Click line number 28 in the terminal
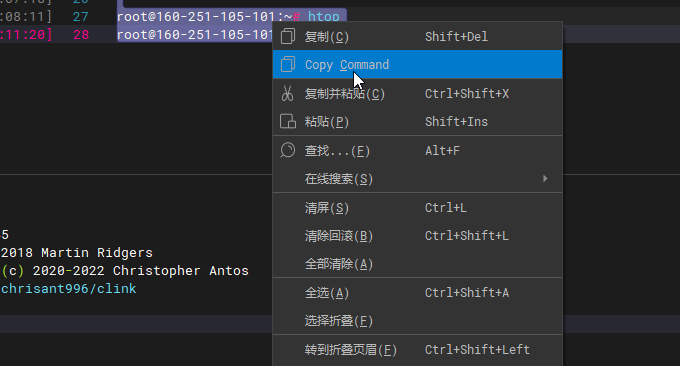Image resolution: width=680 pixels, height=366 pixels. click(x=81, y=35)
